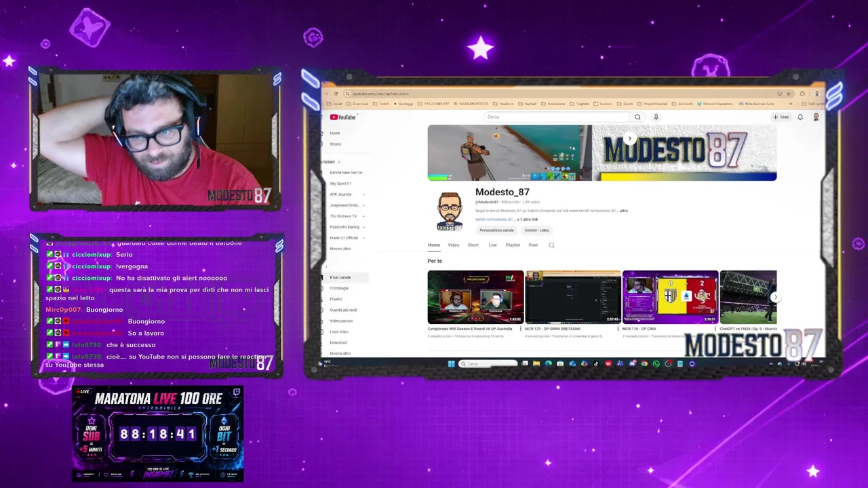This screenshot has height=488, width=868.
Task: Open options menu for Campionato WIR video
Action: 520,329
